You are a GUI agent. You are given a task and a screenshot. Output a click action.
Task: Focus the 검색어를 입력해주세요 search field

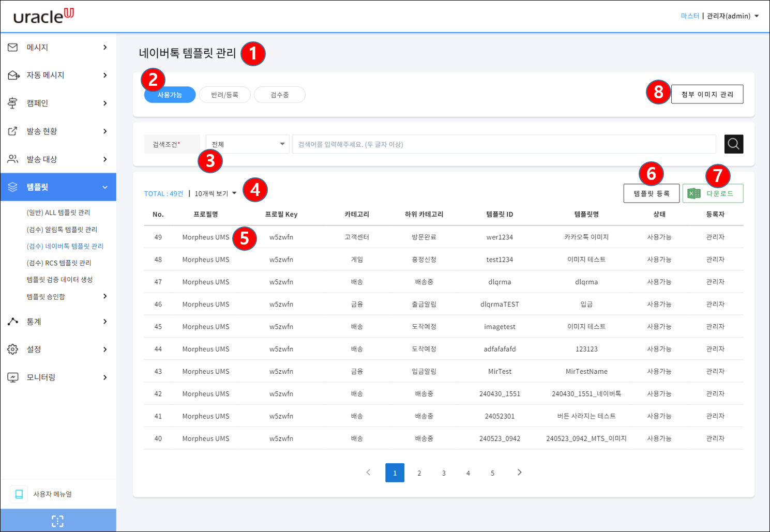[504, 144]
